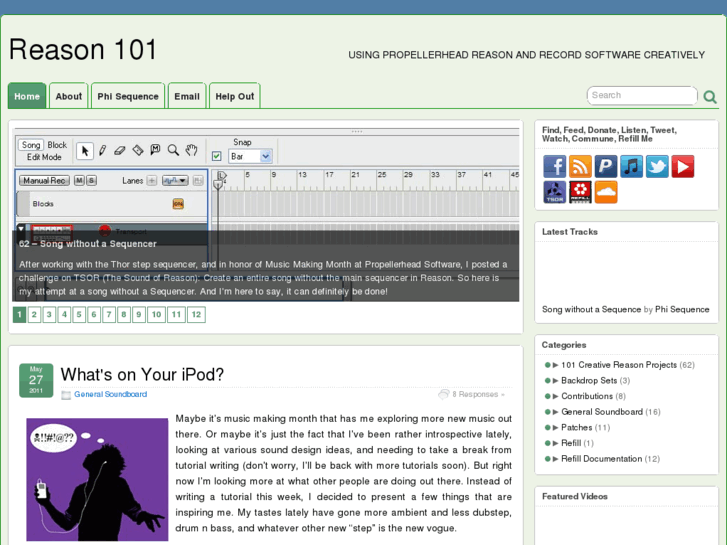Screen dimensions: 727x545
Task: Select the magnifying glass zoom tool
Action: 173,150
